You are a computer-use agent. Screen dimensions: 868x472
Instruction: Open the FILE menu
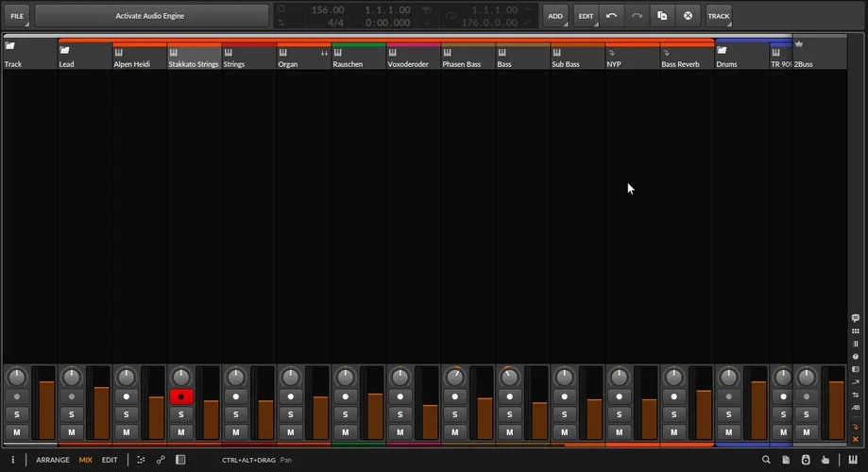(17, 16)
